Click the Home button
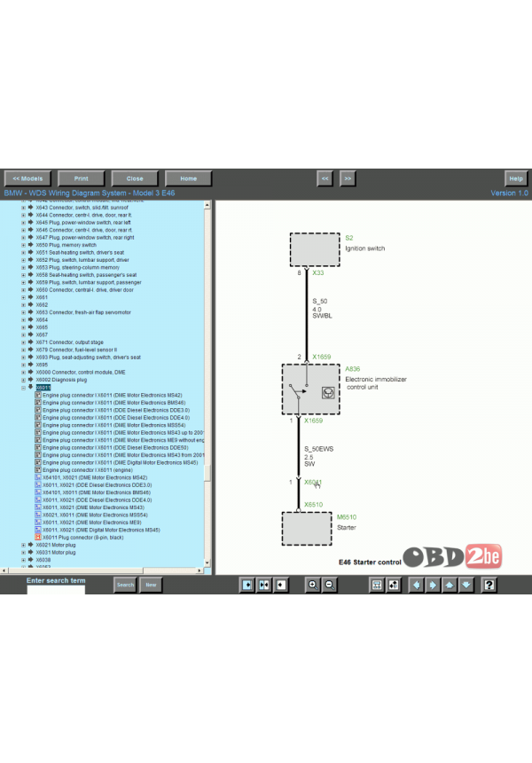The width and height of the screenshot is (532, 763). tap(189, 178)
